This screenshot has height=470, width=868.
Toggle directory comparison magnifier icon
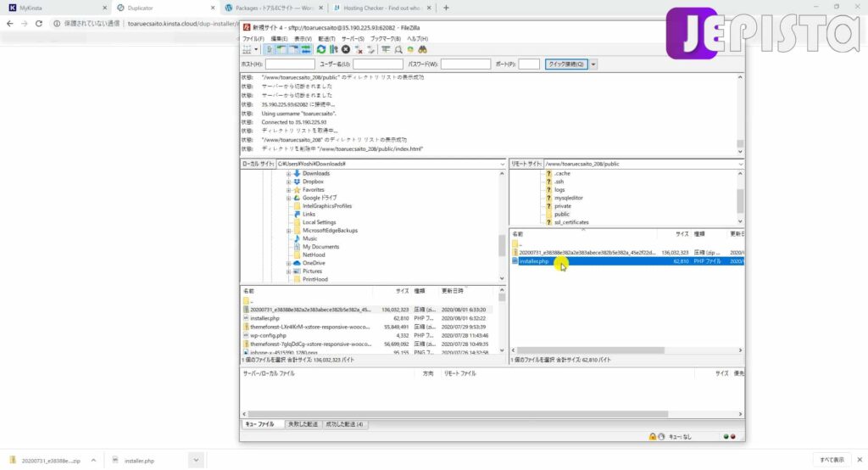pos(398,50)
